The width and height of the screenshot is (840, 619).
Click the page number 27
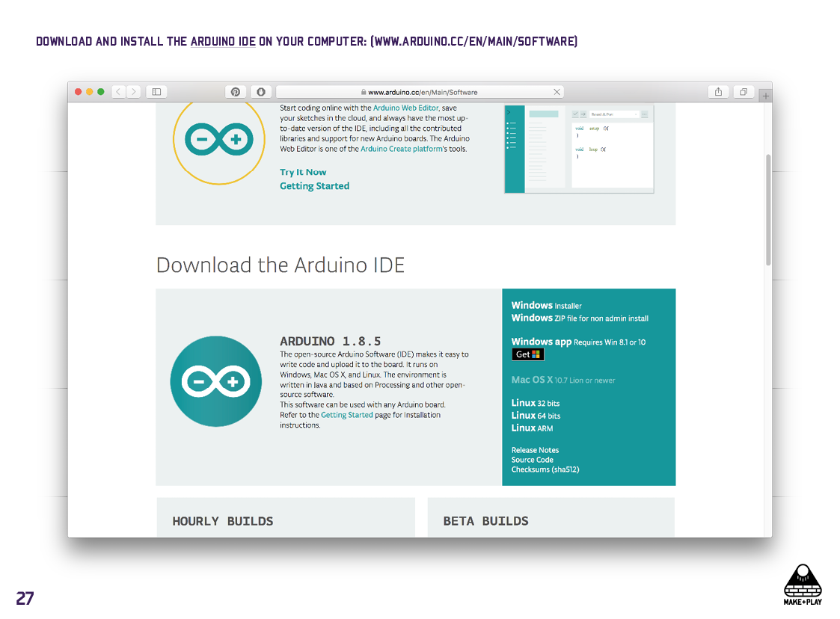pyautogui.click(x=25, y=598)
